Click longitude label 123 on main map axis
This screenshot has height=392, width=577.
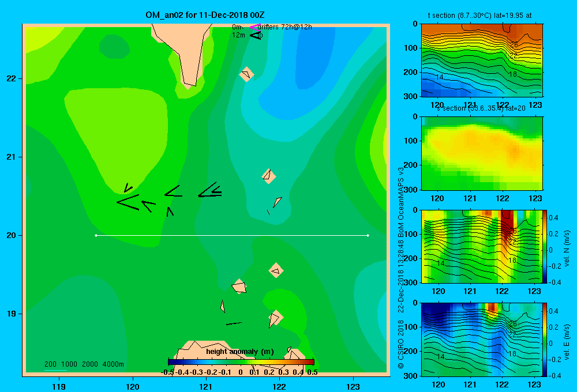[x=353, y=386]
